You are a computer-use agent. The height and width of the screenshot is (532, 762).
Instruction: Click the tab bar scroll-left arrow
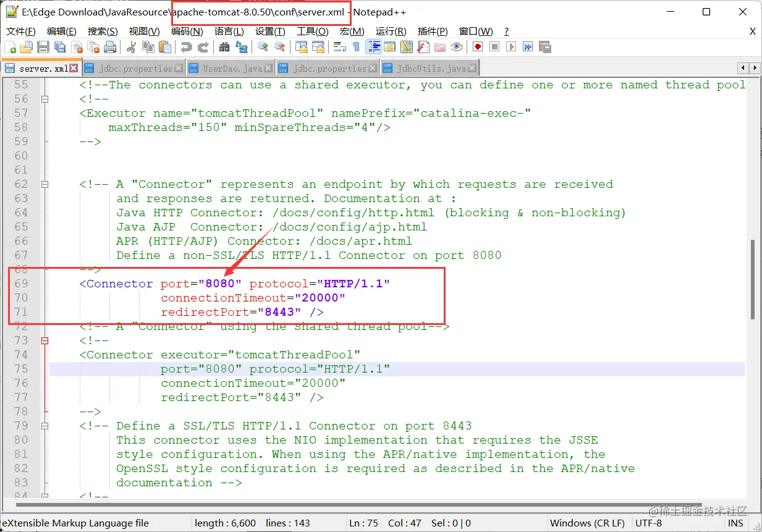point(743,69)
